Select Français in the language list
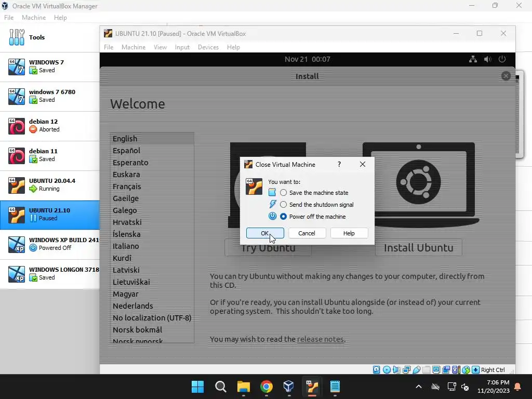Image resolution: width=532 pixels, height=399 pixels. (152, 187)
